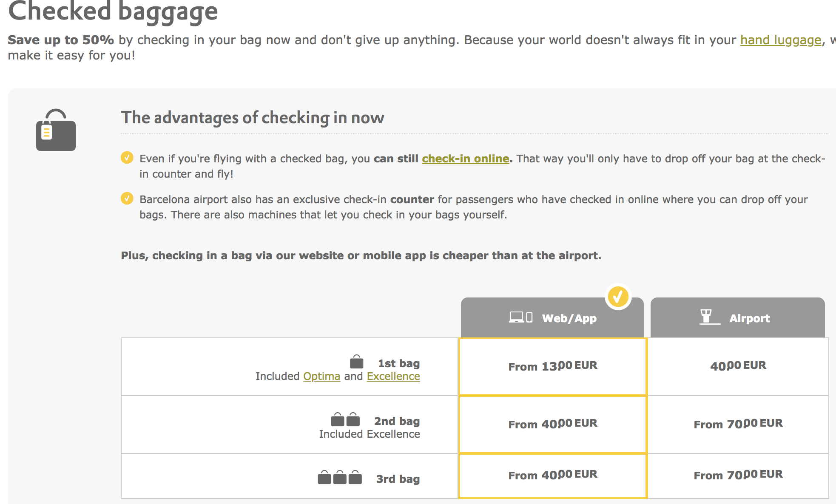The image size is (836, 504).
Task: Click the airport control tower icon
Action: (709, 317)
